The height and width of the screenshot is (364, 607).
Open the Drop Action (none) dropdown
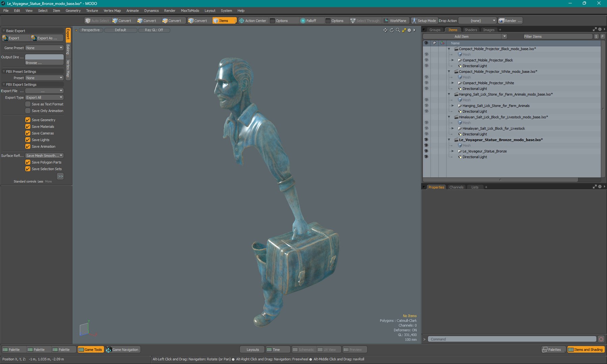click(478, 21)
